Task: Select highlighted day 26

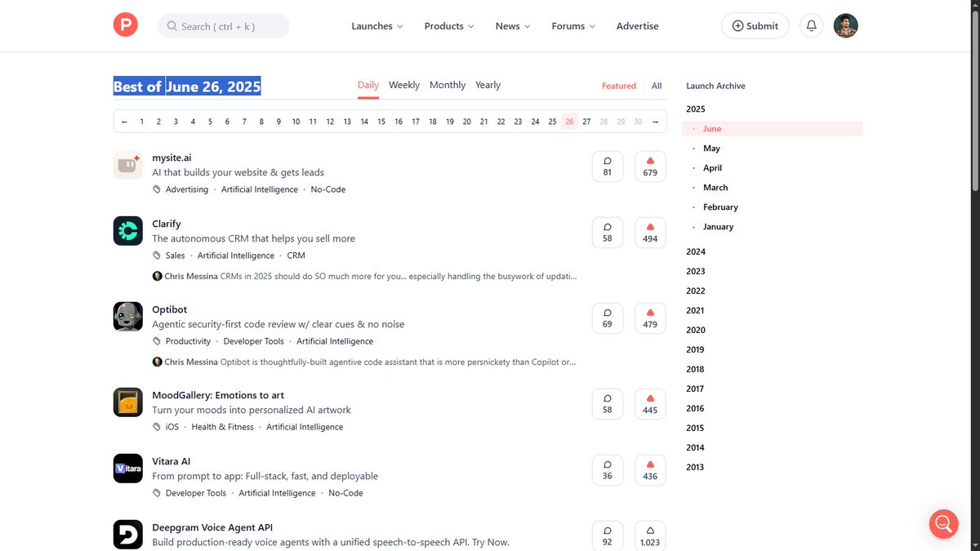Action: pos(569,122)
